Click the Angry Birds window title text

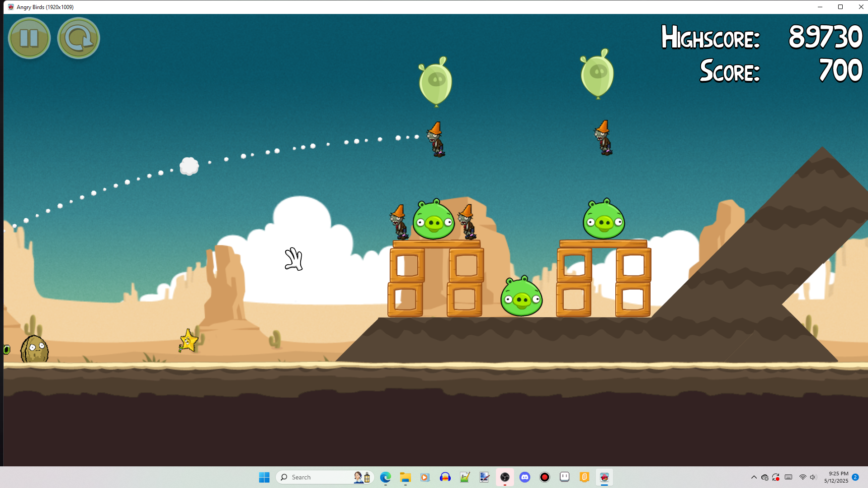pyautogui.click(x=45, y=7)
